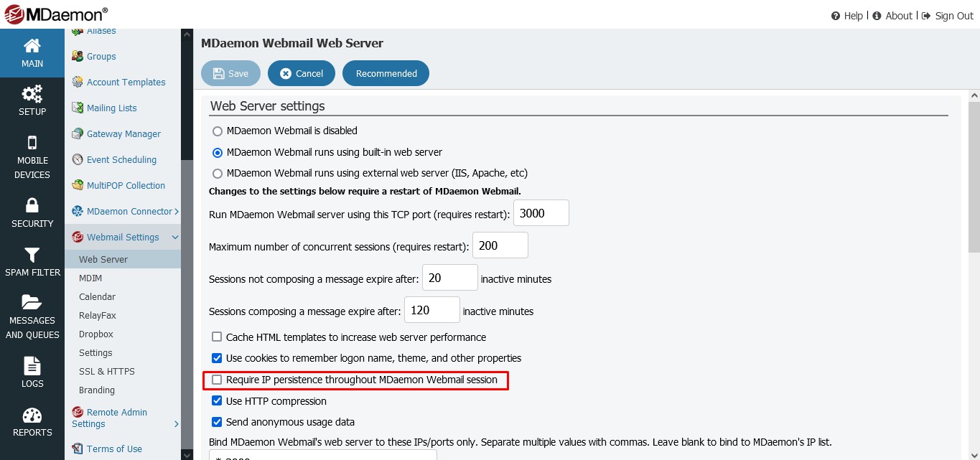This screenshot has height=460, width=980.
Task: Click main content scrollbar up arrow
Action: tap(974, 95)
